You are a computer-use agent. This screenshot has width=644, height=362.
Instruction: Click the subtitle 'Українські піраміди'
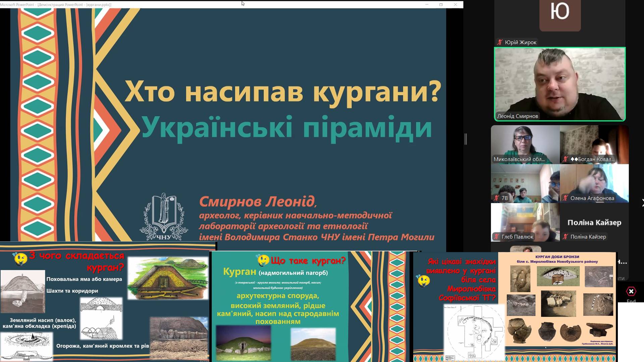(x=287, y=129)
